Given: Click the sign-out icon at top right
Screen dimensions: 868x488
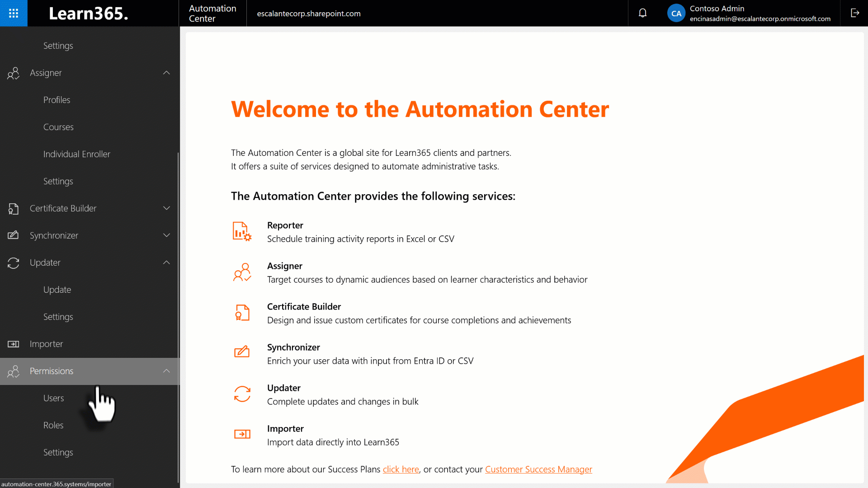Looking at the screenshot, I should 855,13.
